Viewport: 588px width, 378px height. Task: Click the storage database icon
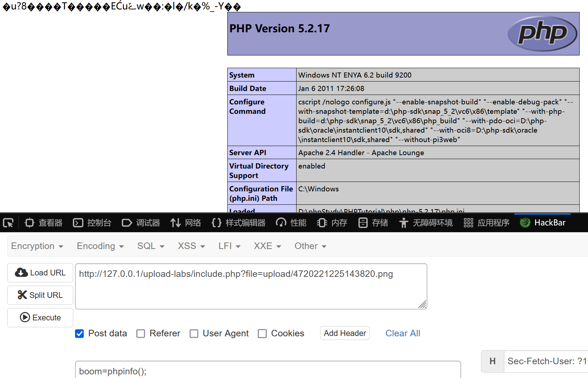point(363,223)
